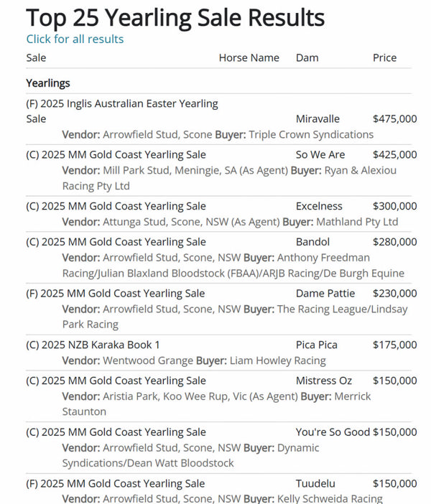Image resolution: width=431 pixels, height=504 pixels.
Task: Select the 'Horse Name' column header
Action: click(249, 57)
